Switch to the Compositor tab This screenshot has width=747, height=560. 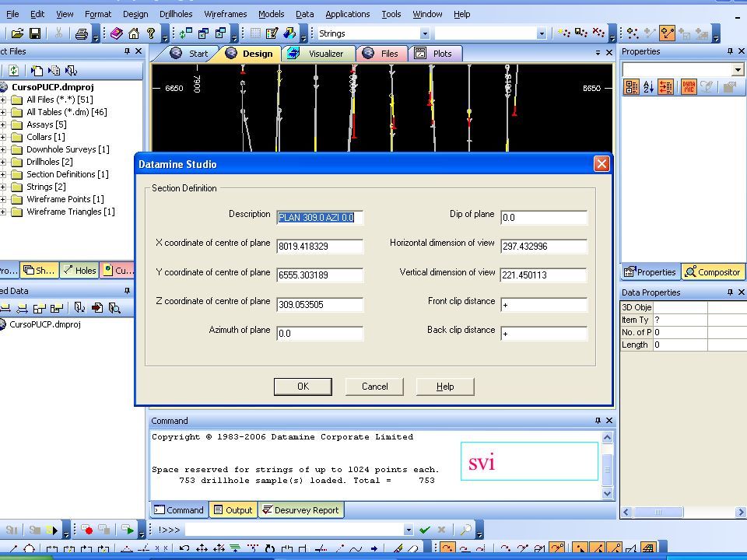pos(713,272)
